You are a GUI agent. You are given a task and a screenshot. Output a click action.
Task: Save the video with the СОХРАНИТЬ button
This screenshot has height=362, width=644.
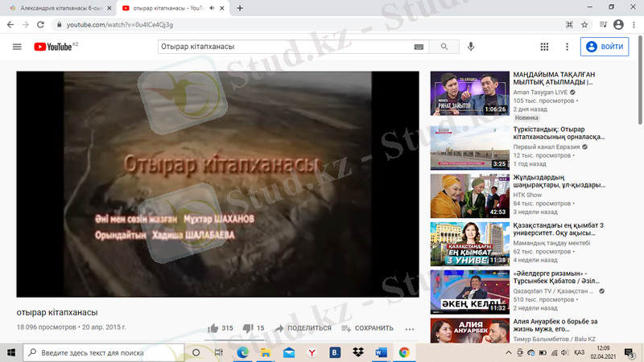pyautogui.click(x=367, y=328)
